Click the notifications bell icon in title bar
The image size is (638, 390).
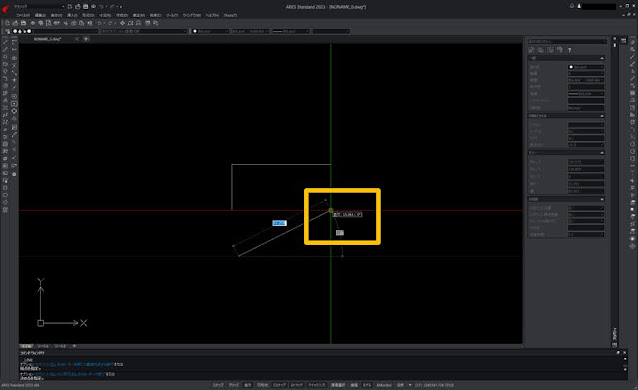(572, 6)
